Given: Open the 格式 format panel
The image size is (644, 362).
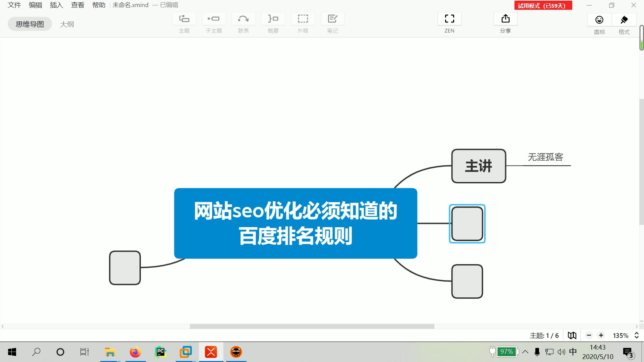Looking at the screenshot, I should (624, 20).
